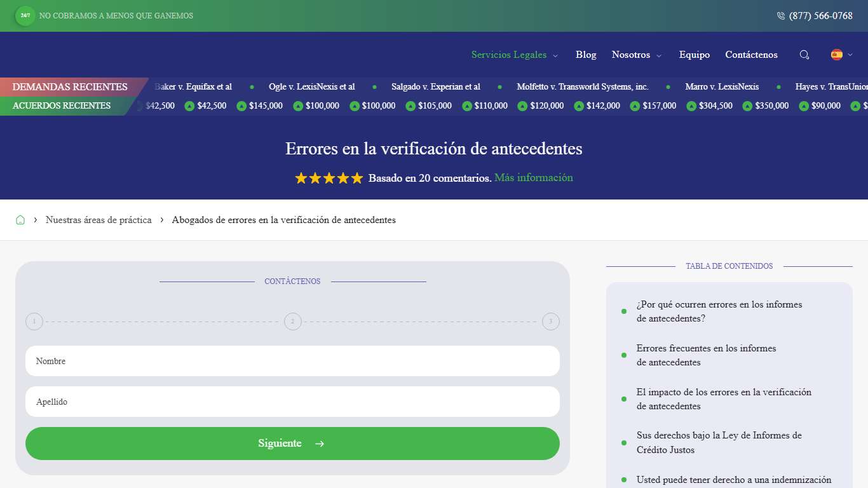
Task: Click Equipo in the top navigation
Action: (x=694, y=55)
